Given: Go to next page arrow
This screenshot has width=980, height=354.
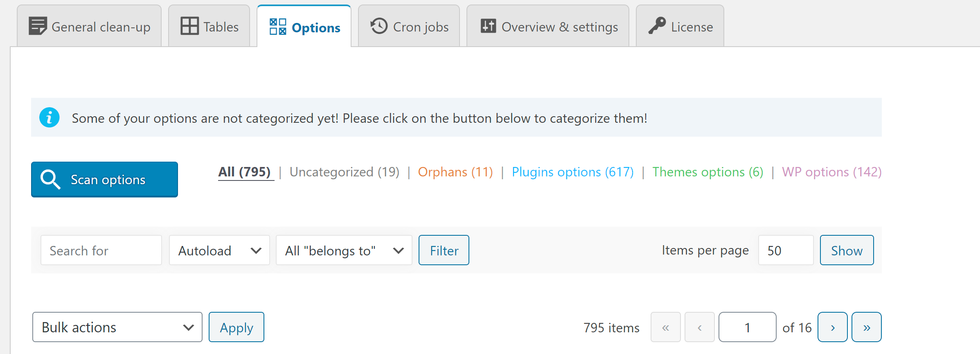Looking at the screenshot, I should tap(832, 327).
